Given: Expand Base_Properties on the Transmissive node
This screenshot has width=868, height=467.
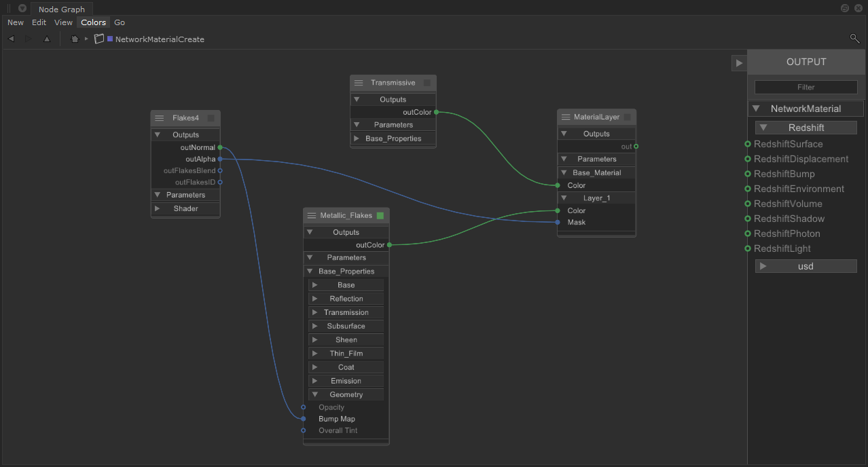Looking at the screenshot, I should (357, 138).
